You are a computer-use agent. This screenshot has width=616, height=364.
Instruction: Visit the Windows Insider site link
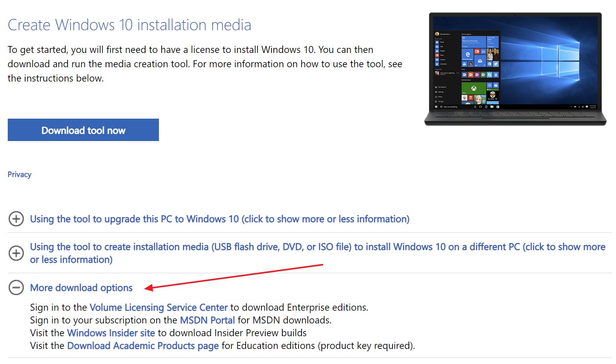point(111,333)
